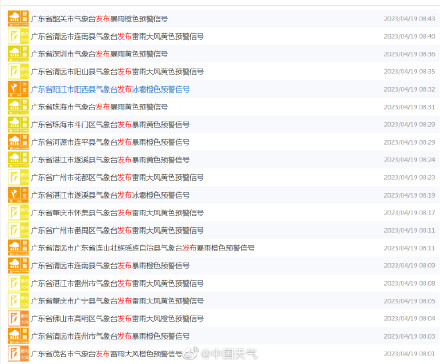Open the 湛江市雷州市 雷雨大风黄色预警 link
The image size is (440, 364).
pos(117,284)
